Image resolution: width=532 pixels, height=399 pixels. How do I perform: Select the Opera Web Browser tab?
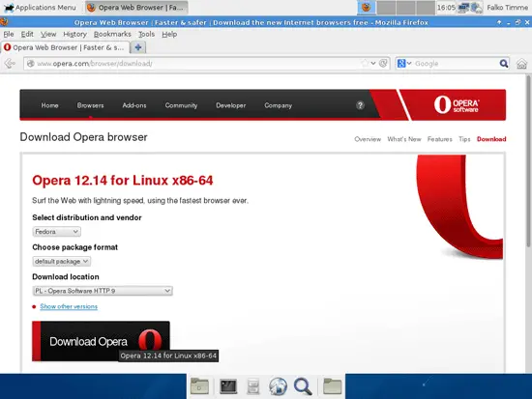pos(65,47)
